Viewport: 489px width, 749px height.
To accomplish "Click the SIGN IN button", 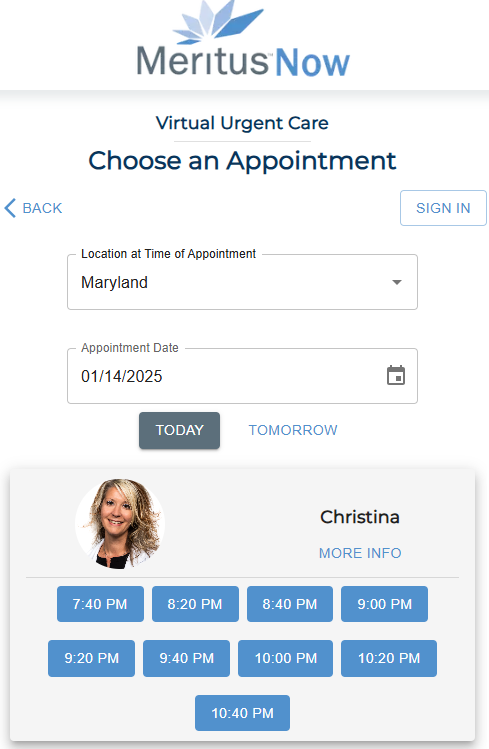I will [x=443, y=208].
